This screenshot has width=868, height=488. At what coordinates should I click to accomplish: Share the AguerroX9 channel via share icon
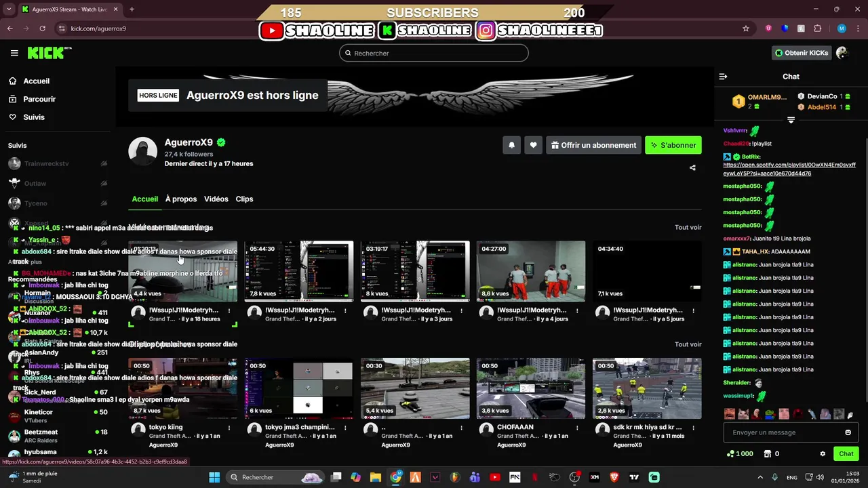click(692, 167)
